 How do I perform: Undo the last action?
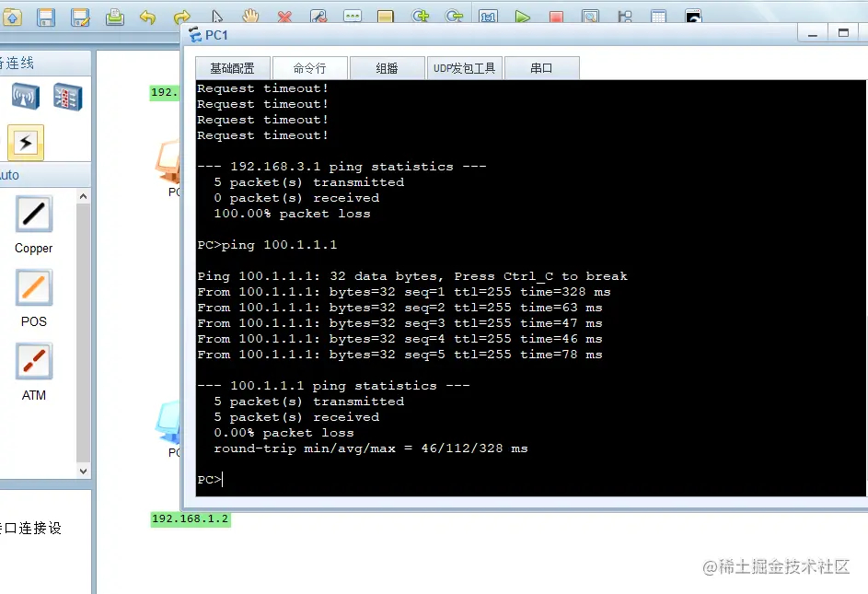tap(148, 17)
